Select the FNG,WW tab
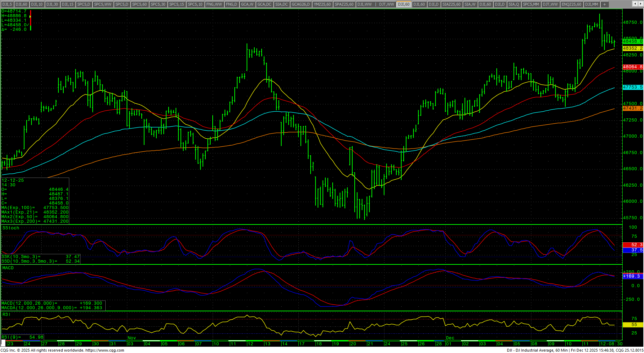Viewport: 644px width, 353px height. (214, 4)
